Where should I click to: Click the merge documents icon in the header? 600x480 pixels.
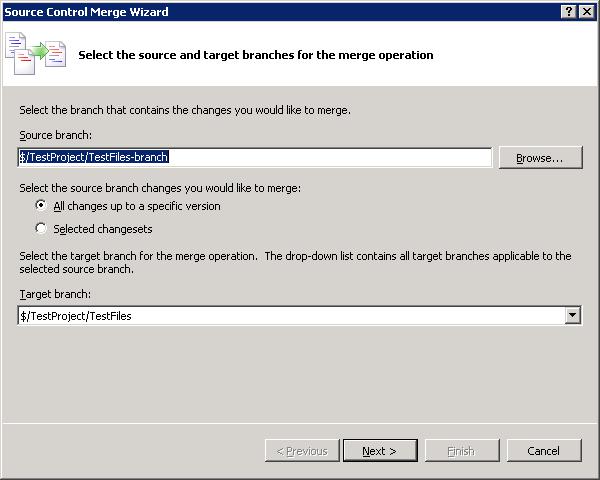point(36,53)
